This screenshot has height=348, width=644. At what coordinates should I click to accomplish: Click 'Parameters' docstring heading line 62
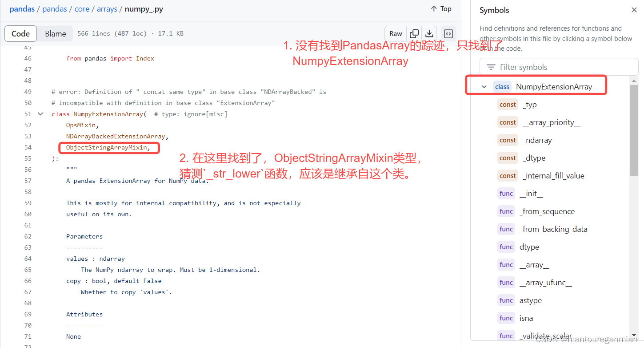84,236
